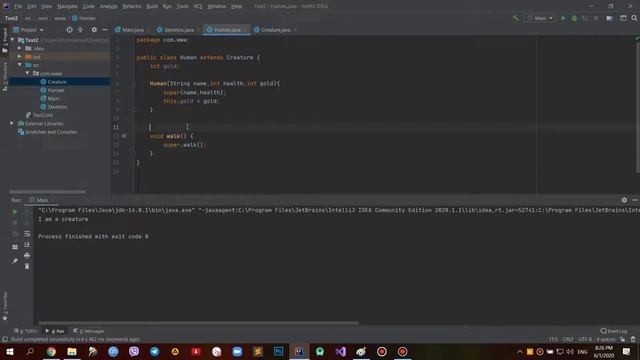This screenshot has height=360, width=640.
Task: Run Main with green play button in top toolbar
Action: (x=563, y=18)
